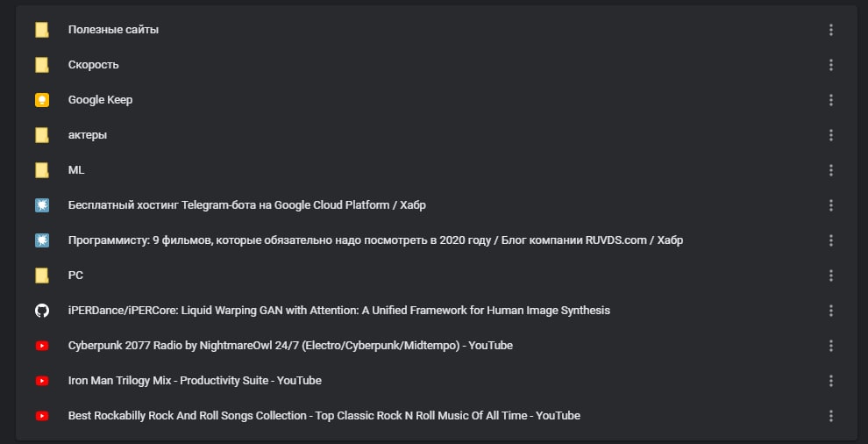Viewport: 868px width, 444px height.
Task: Click YouTube icon beside Cyberpunk 2077 Radio
Action: point(42,346)
